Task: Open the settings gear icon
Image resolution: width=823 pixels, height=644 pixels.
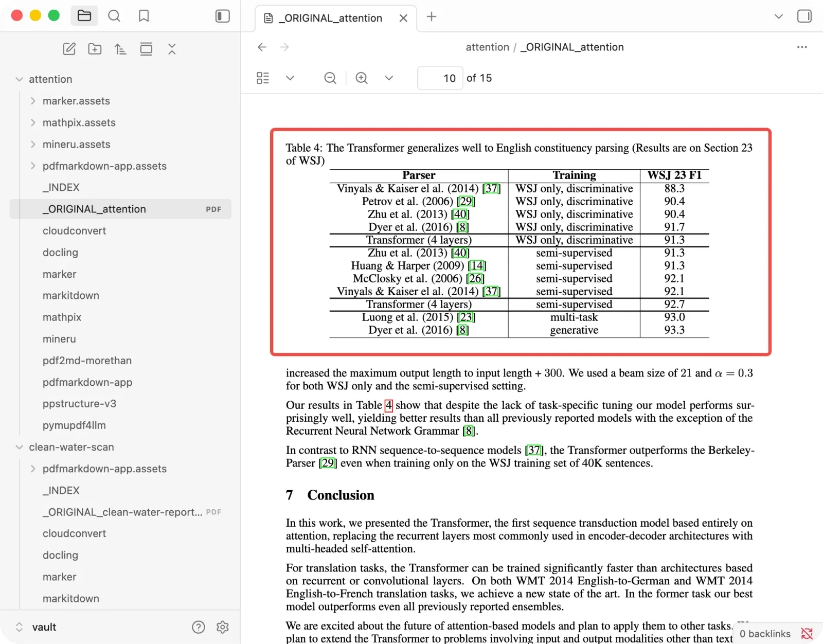Action: tap(223, 627)
